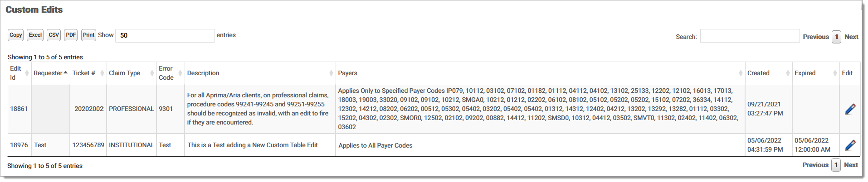Sort table by Ticket # column
This screenshot has height=182, width=868.
[88, 73]
